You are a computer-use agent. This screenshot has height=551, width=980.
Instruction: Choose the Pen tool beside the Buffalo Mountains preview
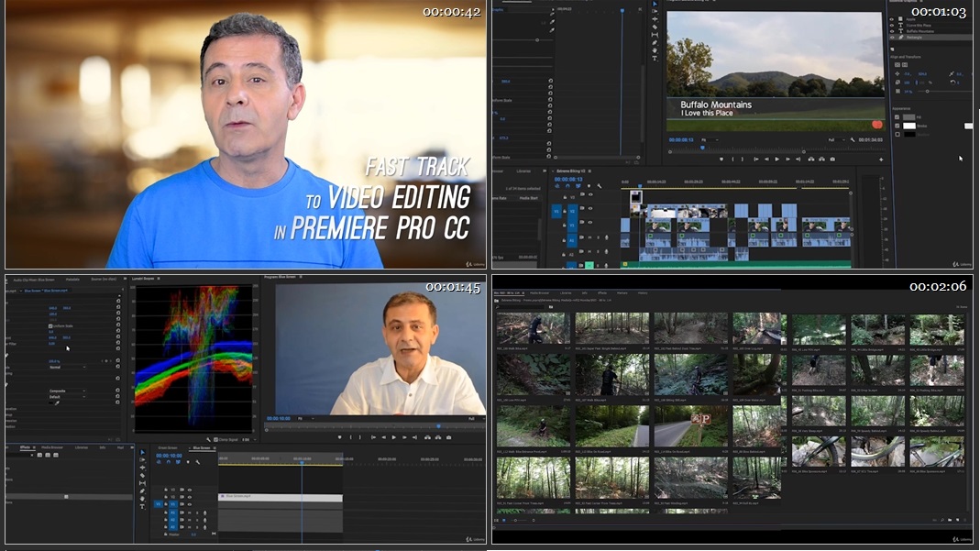655,42
